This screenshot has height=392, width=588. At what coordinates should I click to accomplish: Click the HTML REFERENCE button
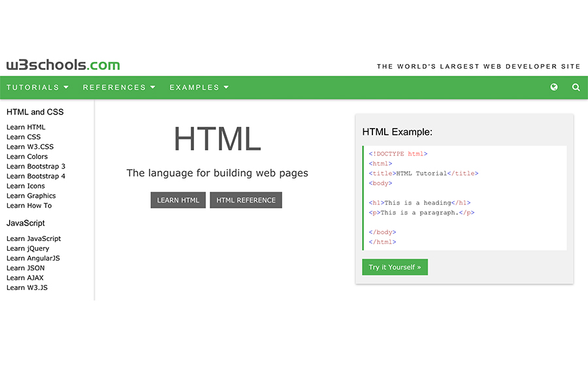point(246,201)
